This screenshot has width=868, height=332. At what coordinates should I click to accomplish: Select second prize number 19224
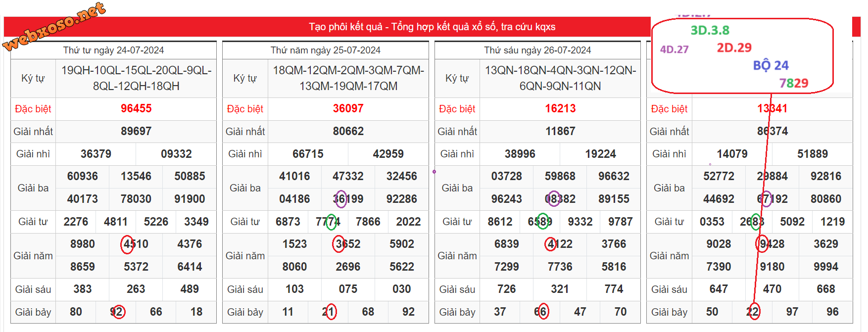point(600,154)
